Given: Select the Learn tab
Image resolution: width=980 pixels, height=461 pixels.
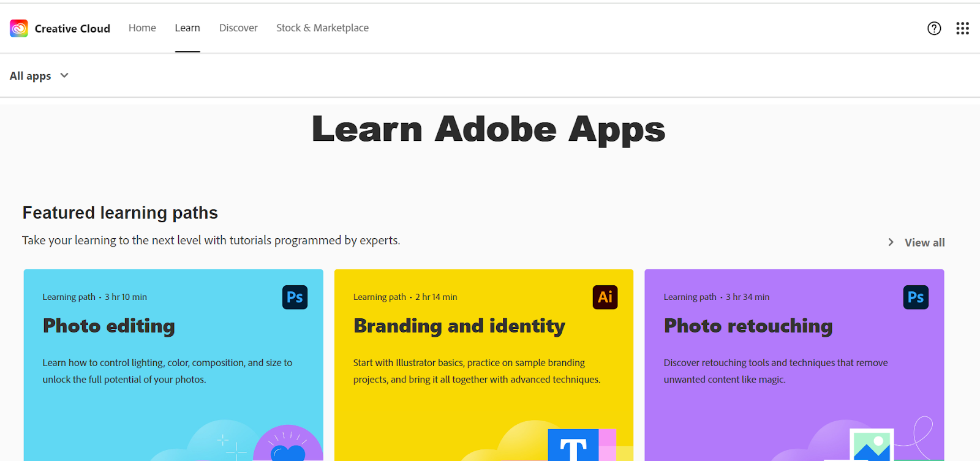Looking at the screenshot, I should point(187,28).
